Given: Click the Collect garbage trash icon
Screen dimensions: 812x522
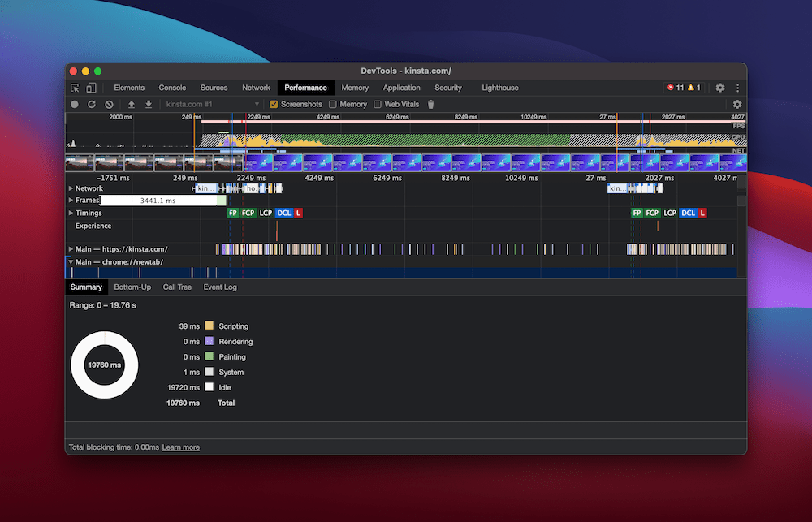Looking at the screenshot, I should click(x=431, y=105).
